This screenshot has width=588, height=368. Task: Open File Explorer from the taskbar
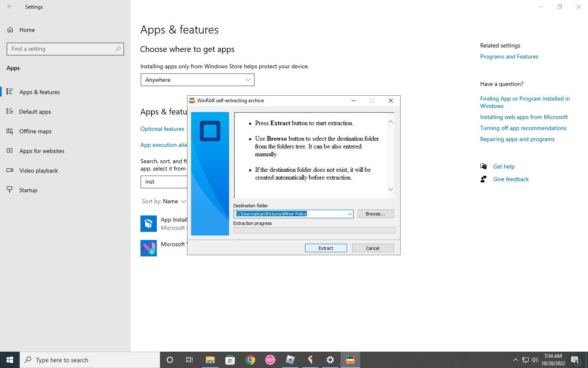click(x=210, y=360)
